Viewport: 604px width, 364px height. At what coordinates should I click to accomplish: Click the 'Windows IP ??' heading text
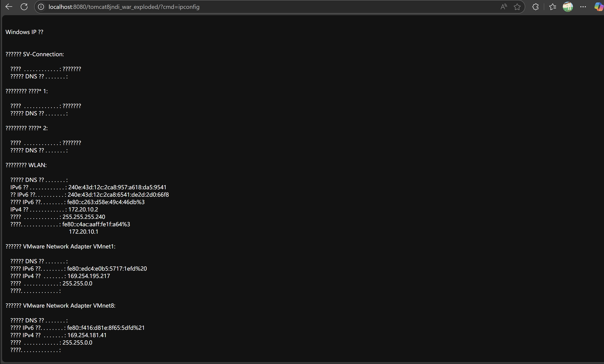coord(24,32)
